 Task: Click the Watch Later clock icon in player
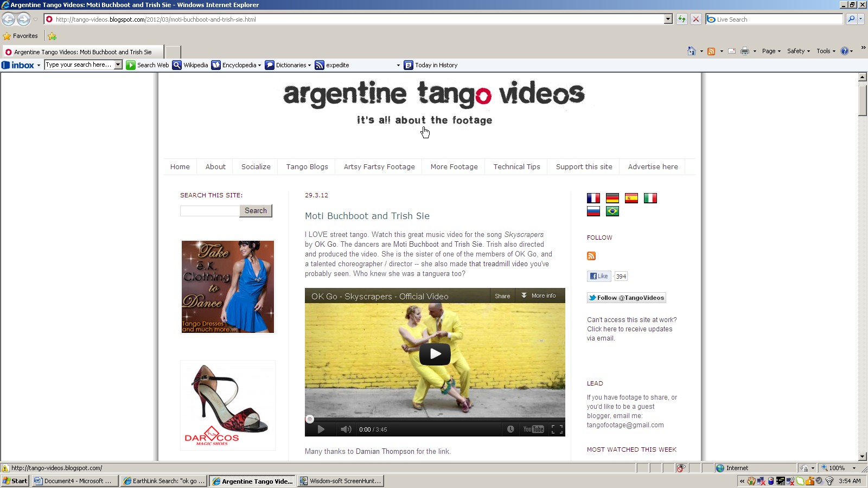tap(510, 429)
